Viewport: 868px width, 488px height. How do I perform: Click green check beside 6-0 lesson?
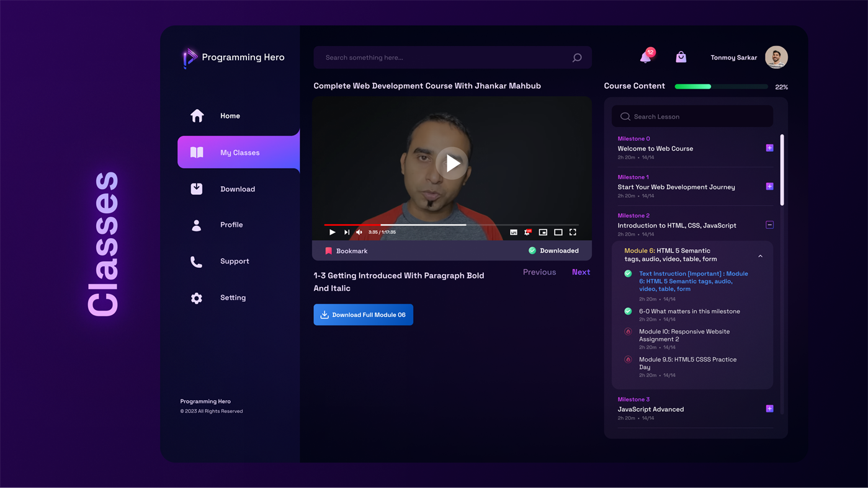(628, 311)
